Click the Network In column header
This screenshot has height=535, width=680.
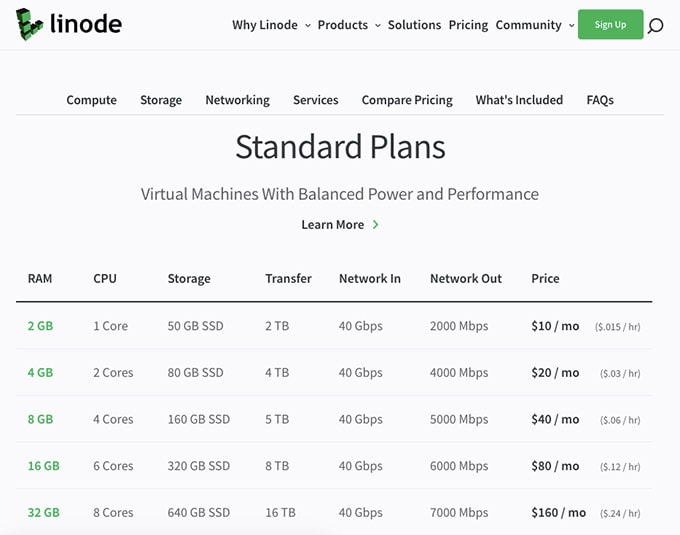tap(369, 279)
